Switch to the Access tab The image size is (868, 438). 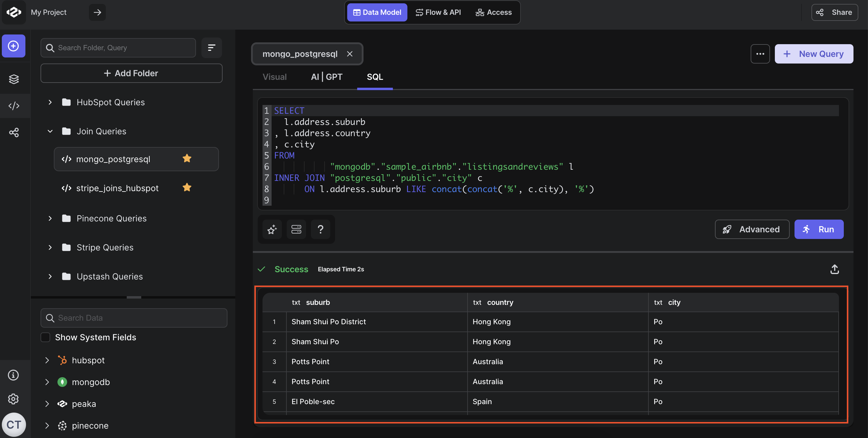click(494, 12)
